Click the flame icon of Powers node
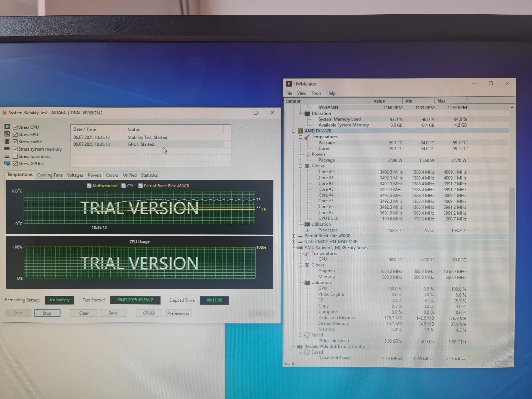The height and width of the screenshot is (399, 532). 307,154
